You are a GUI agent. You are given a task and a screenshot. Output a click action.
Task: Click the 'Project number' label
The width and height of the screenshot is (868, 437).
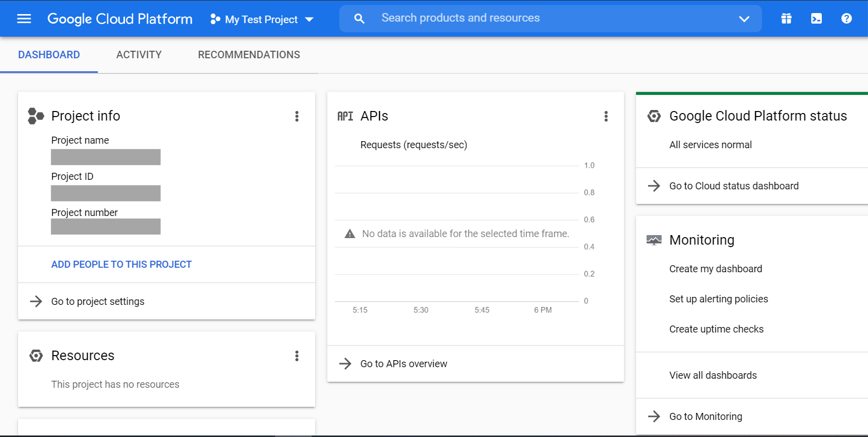84,212
